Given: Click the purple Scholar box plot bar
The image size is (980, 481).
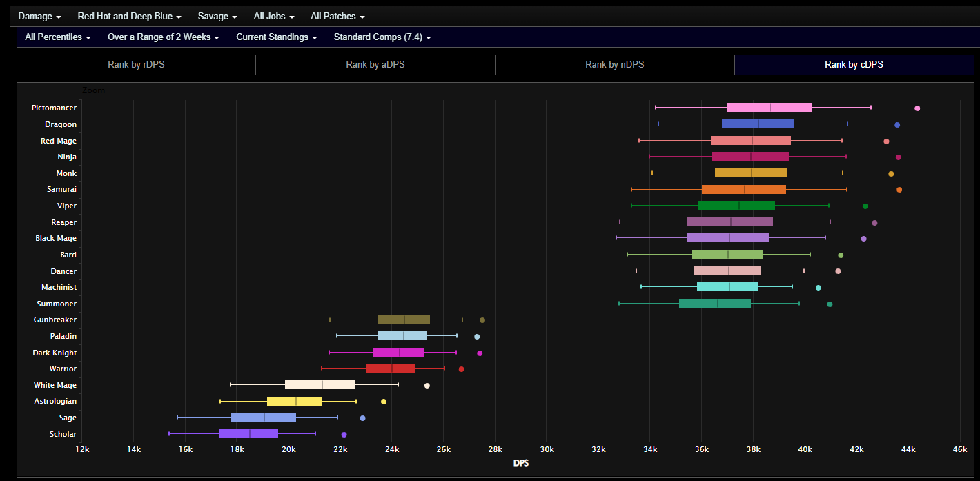Looking at the screenshot, I should 248,433.
